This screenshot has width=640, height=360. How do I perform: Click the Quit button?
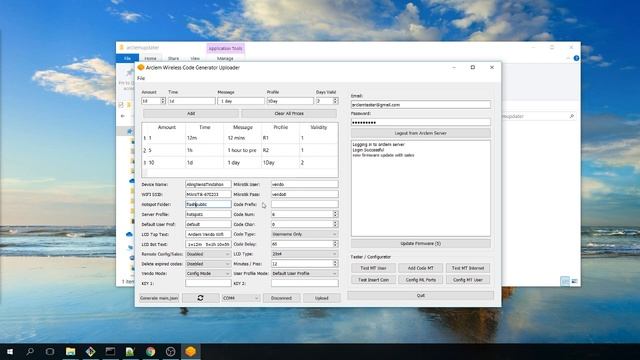(x=420, y=295)
